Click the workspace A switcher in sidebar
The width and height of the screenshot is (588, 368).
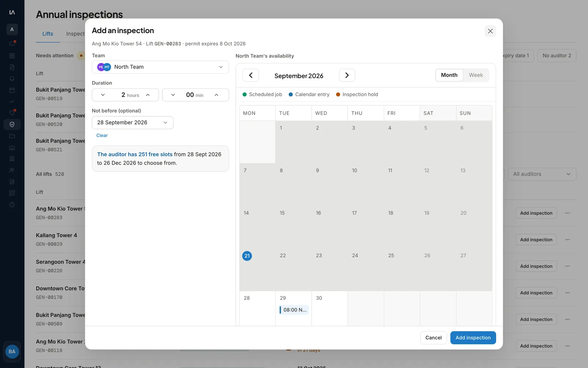pyautogui.click(x=12, y=29)
